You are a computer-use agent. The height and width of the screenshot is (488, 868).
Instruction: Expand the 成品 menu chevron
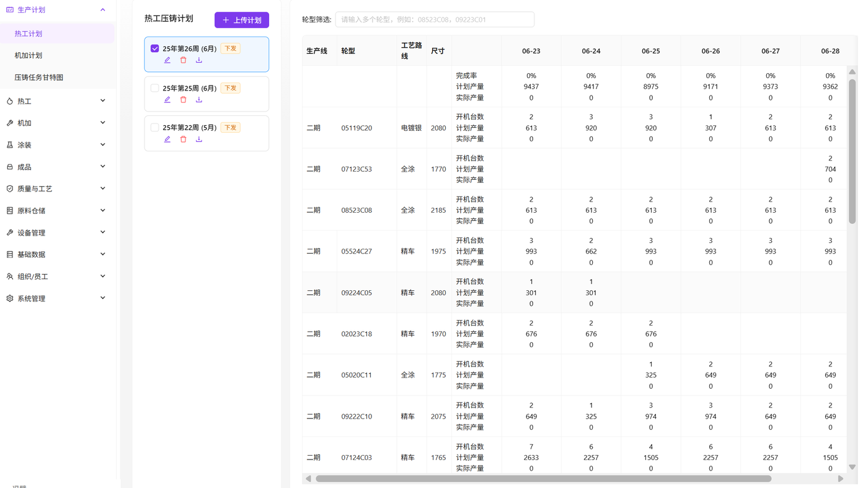pyautogui.click(x=103, y=167)
